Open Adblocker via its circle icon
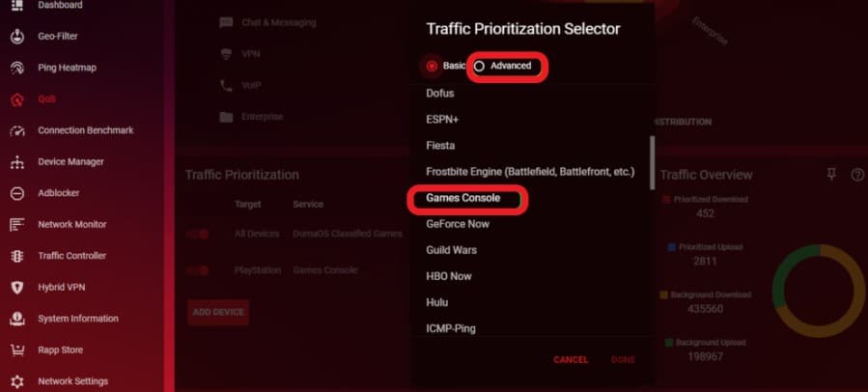Screen dimensions: 868x392 click(17, 194)
